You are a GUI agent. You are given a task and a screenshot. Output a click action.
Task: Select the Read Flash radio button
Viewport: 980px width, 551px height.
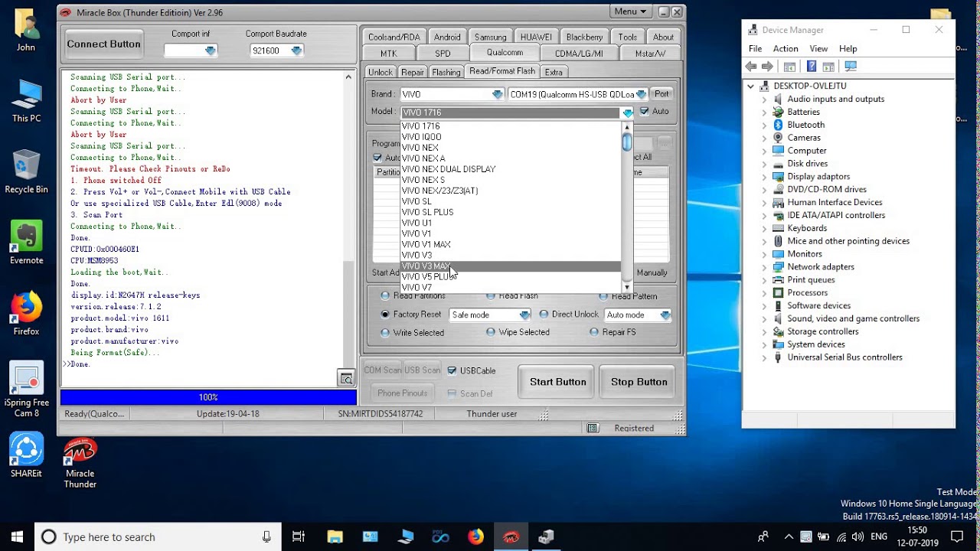click(x=490, y=296)
